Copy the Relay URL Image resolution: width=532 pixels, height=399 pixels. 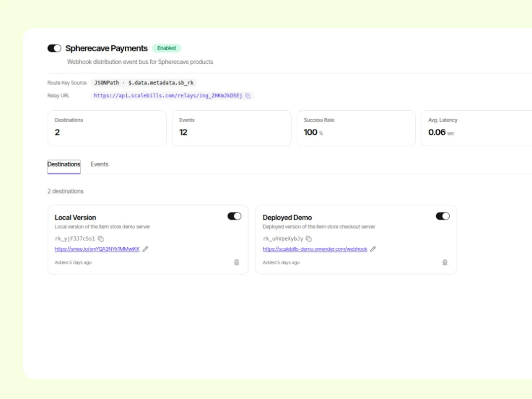[248, 96]
